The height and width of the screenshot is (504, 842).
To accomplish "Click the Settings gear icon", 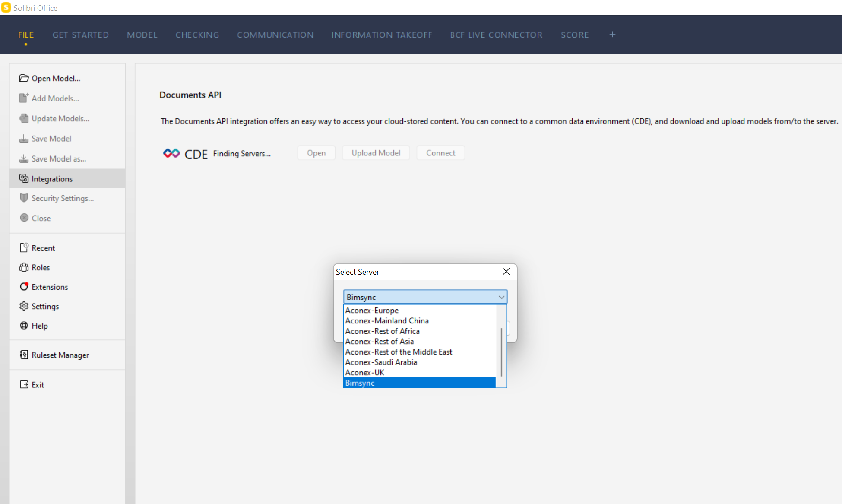I will tap(24, 306).
